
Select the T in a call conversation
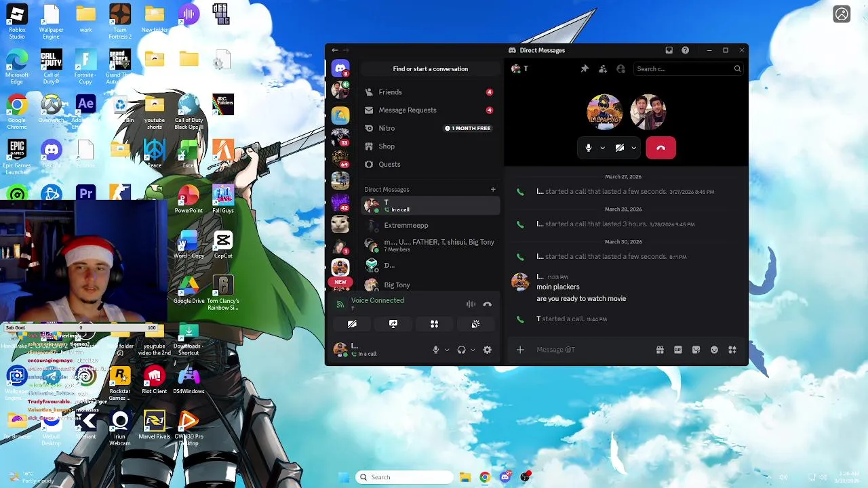(x=429, y=205)
